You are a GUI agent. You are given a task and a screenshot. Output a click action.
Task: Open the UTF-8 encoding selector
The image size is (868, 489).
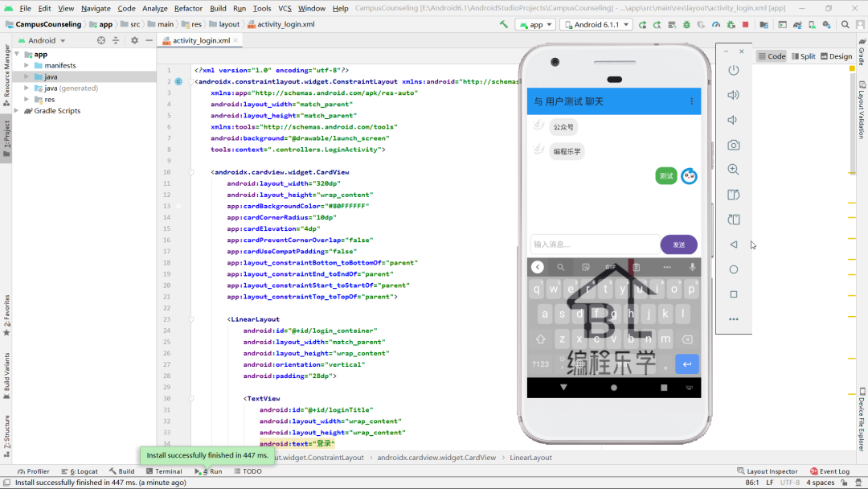(790, 483)
